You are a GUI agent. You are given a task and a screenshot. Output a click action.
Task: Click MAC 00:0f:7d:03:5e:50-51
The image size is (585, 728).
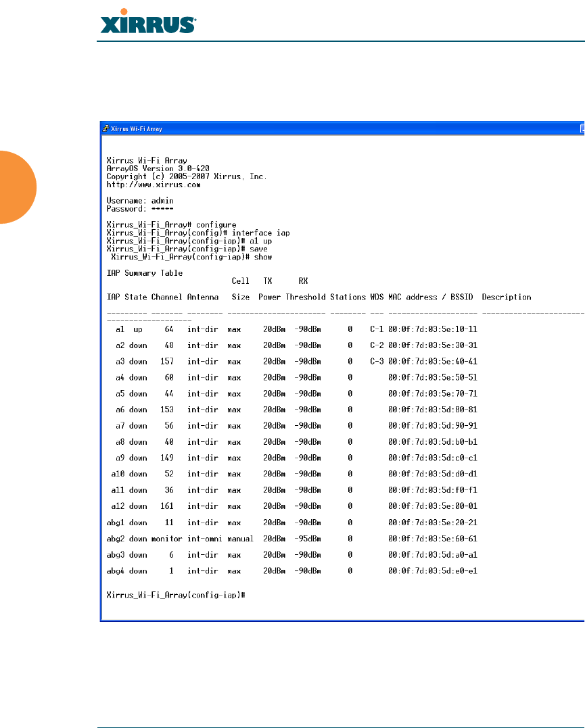point(433,377)
